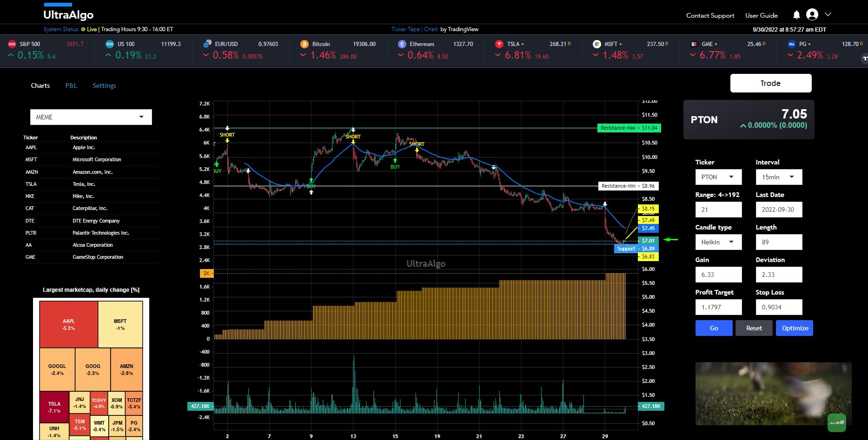Open Contact Support
The image size is (868, 440).
[710, 15]
